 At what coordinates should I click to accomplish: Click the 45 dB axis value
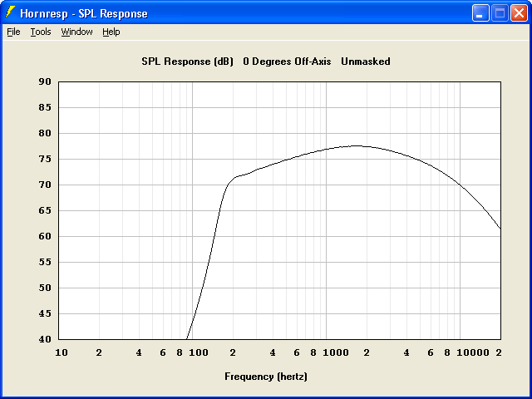[44, 314]
